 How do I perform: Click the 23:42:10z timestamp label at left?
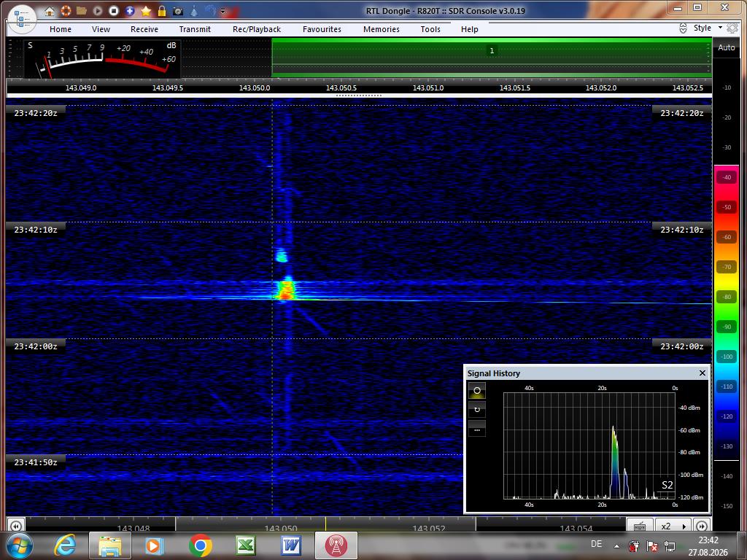(35, 230)
